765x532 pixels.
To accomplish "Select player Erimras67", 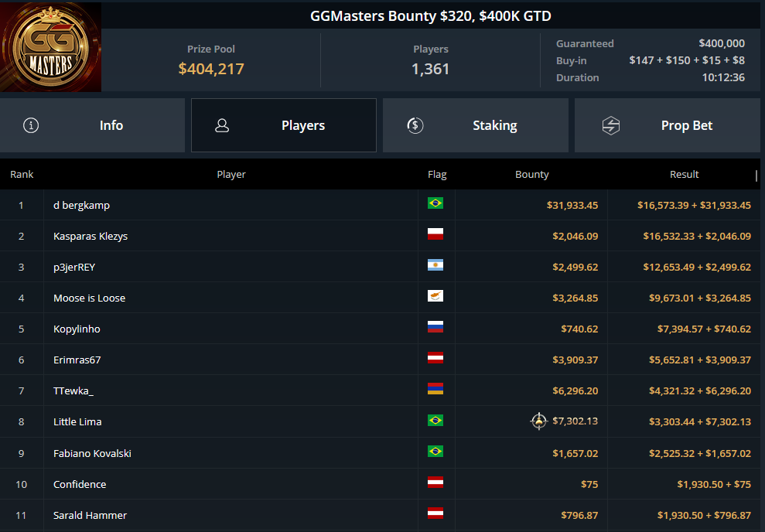I will [77, 360].
